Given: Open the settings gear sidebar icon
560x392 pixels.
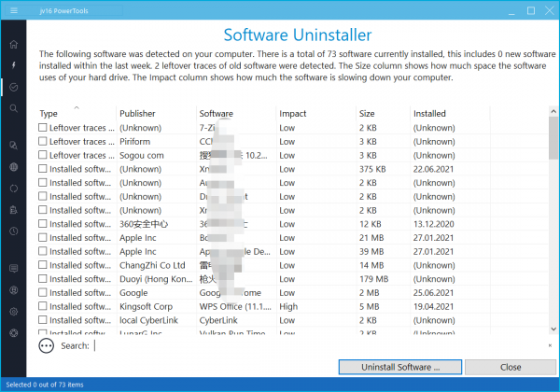Looking at the screenshot, I should (14, 312).
